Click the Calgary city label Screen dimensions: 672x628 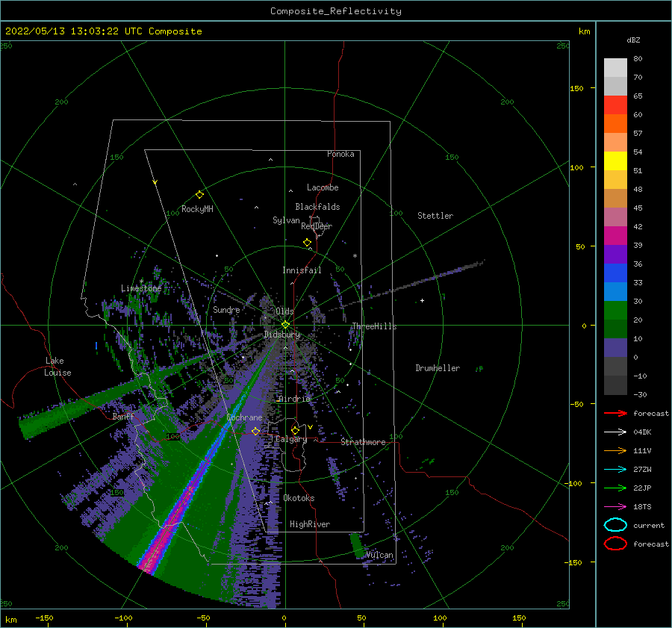point(291,439)
